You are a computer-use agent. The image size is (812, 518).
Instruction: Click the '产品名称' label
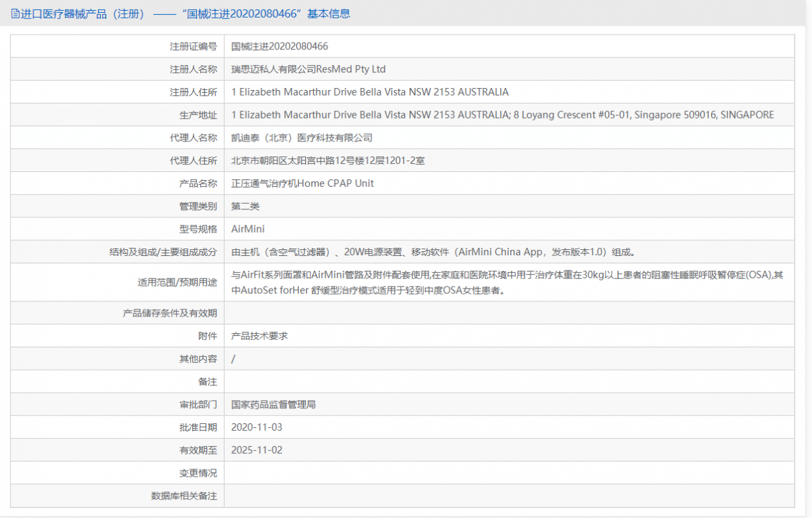[198, 184]
